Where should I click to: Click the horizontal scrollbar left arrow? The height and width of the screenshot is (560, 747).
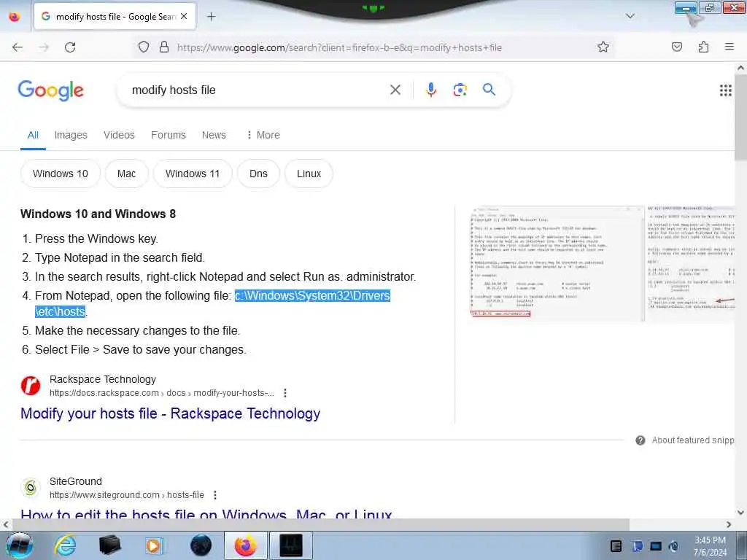6,524
